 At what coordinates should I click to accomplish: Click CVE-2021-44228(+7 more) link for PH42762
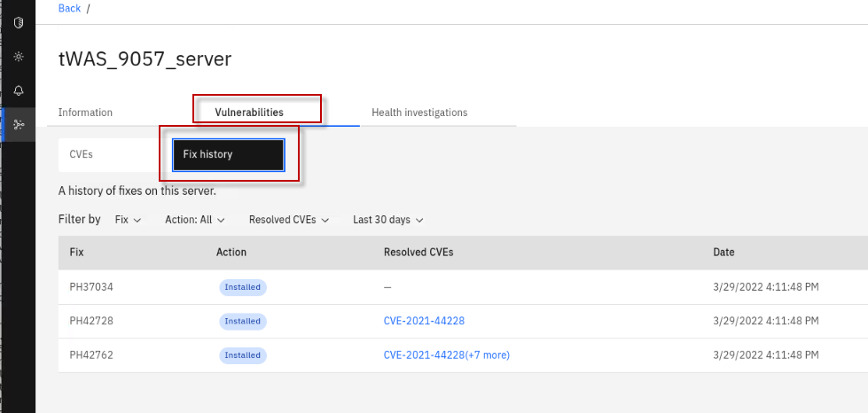446,355
